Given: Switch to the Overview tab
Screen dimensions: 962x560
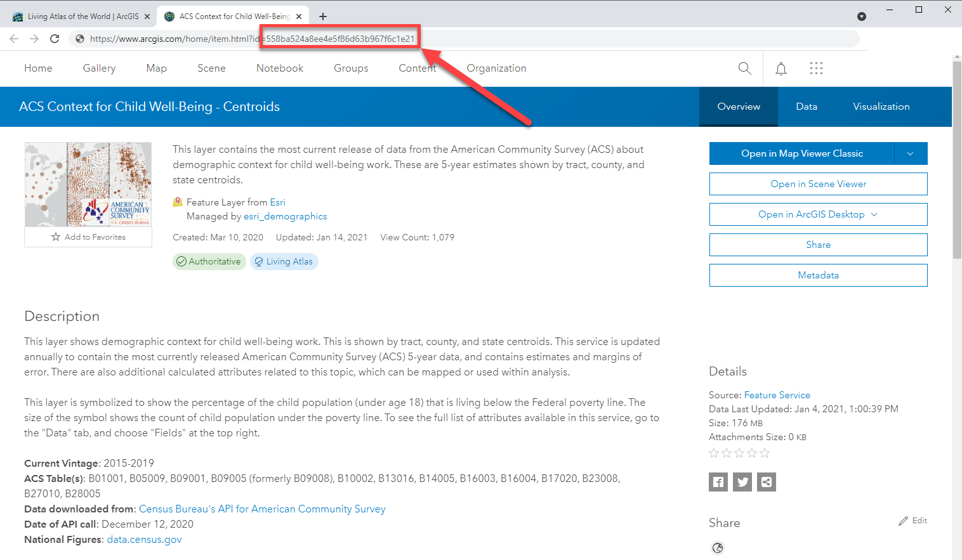Looking at the screenshot, I should (x=739, y=107).
